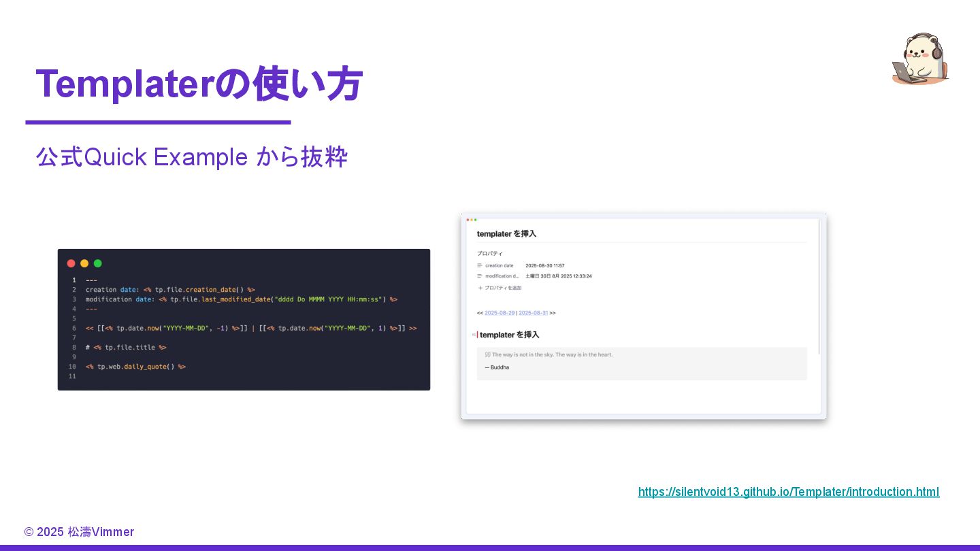Click the bear mascot with headphones
This screenshot has height=551, width=980.
[x=920, y=59]
